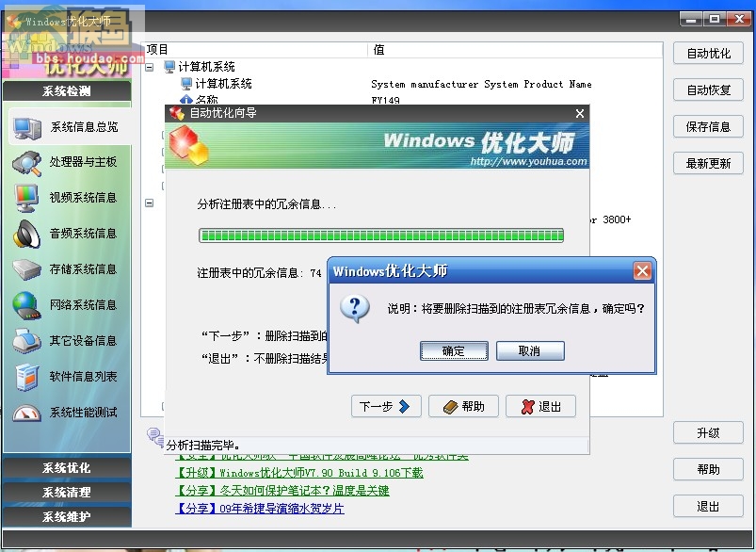
Task: Confirm deletion with the 确定 button
Action: click(454, 350)
